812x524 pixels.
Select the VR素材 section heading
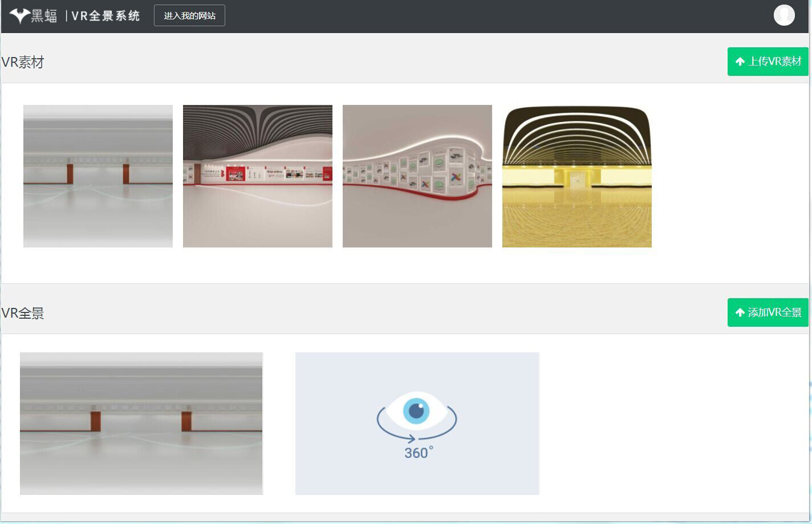[23, 62]
